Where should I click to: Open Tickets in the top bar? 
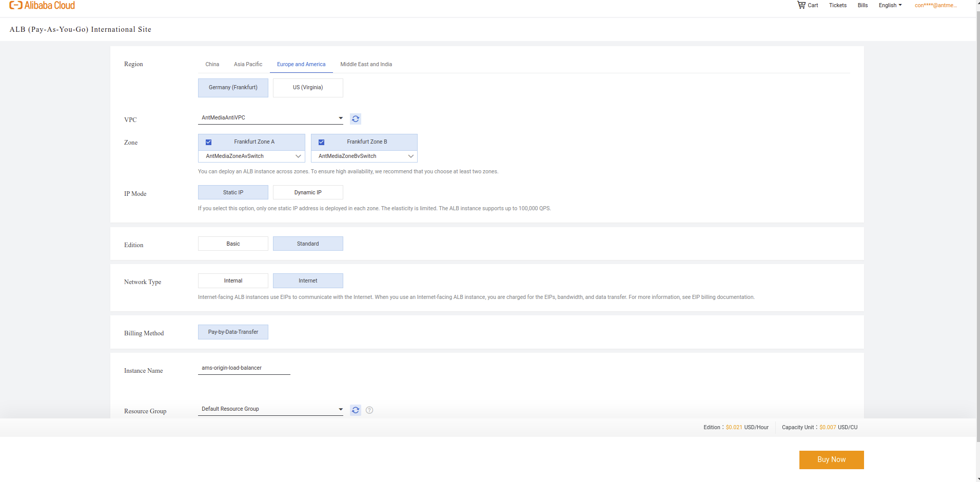pyautogui.click(x=838, y=5)
